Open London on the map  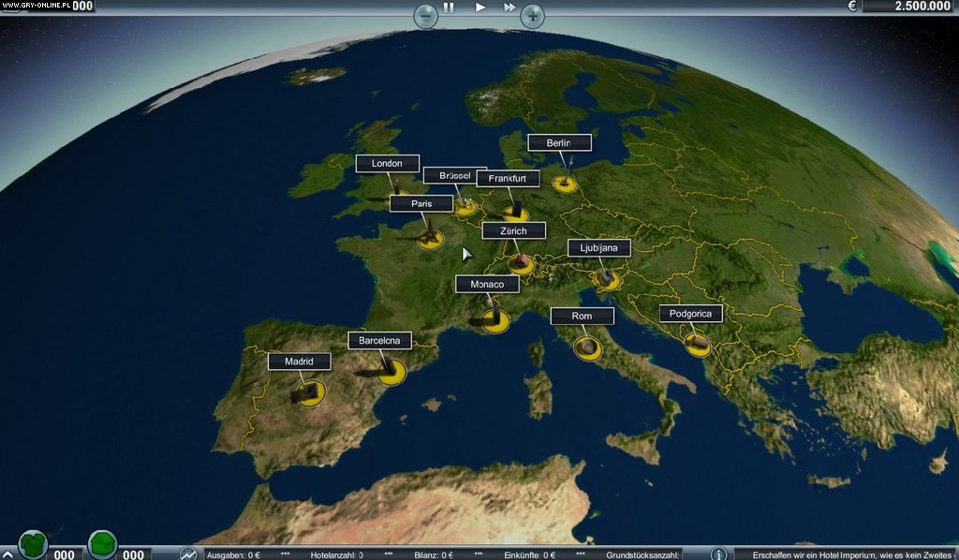click(x=386, y=164)
